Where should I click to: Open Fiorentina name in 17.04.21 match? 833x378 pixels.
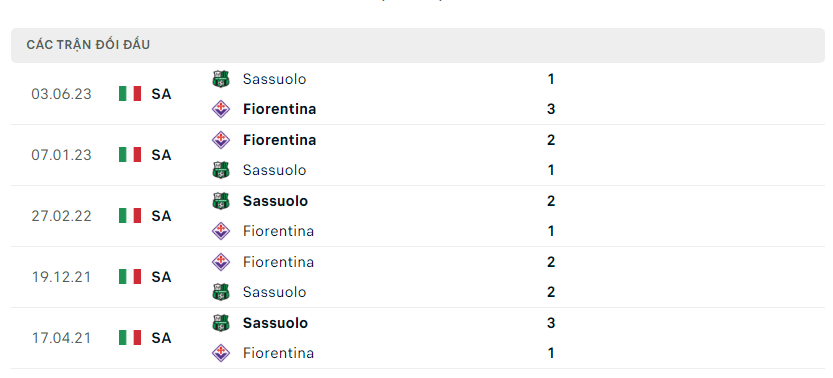pyautogui.click(x=278, y=353)
